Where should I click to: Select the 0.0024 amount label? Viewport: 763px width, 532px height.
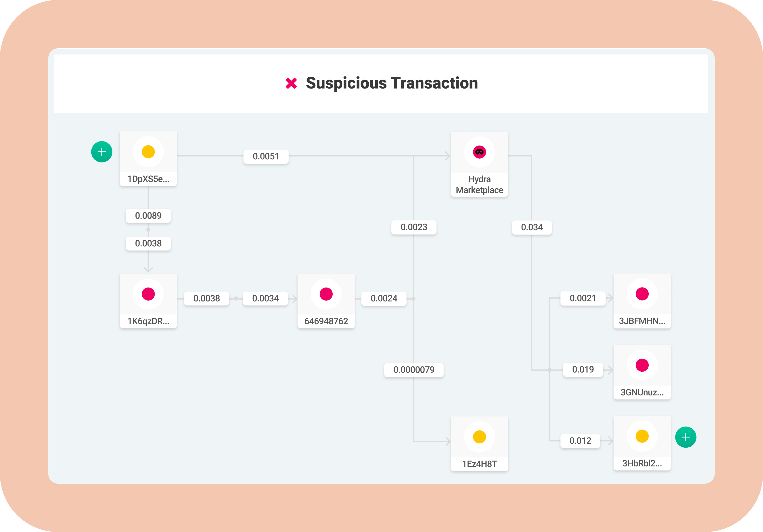[384, 298]
